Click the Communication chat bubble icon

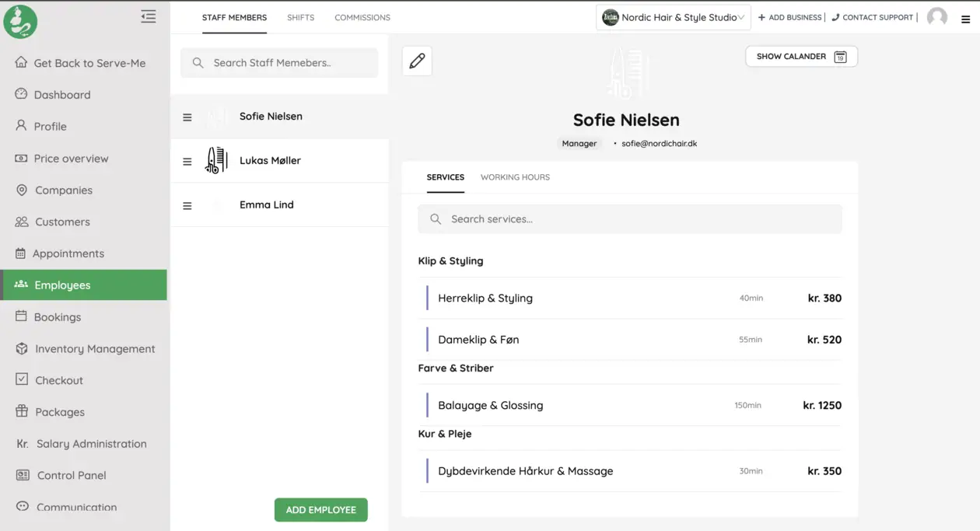(x=22, y=506)
